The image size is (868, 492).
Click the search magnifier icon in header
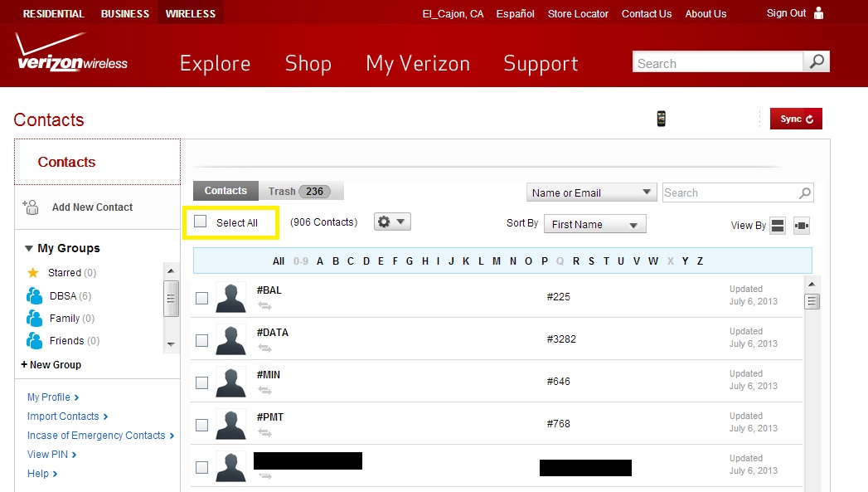[817, 62]
